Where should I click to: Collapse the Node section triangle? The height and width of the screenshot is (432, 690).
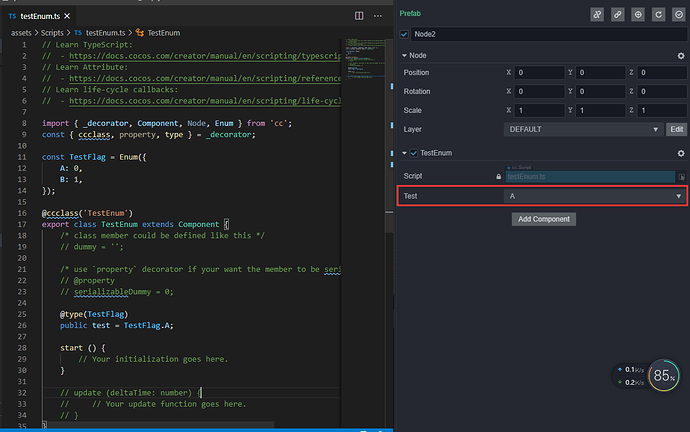pos(404,55)
